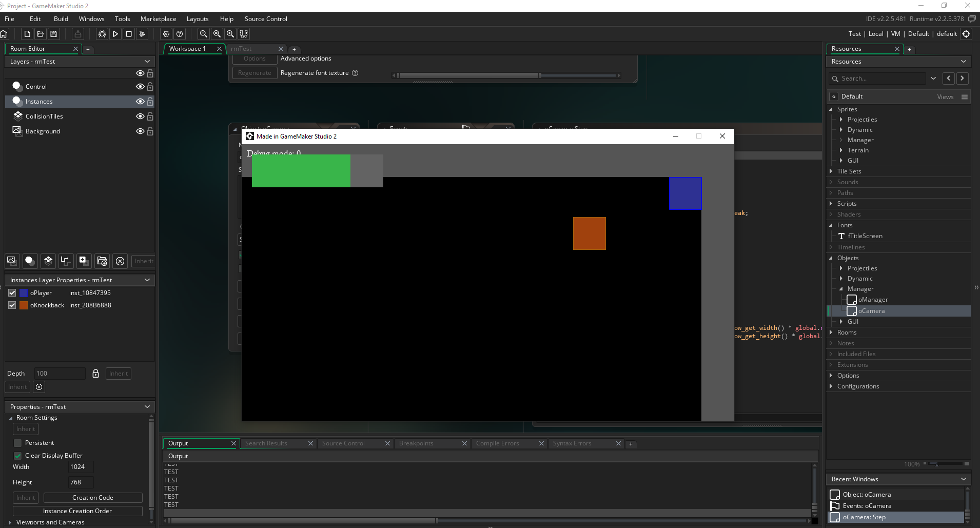980x528 pixels.
Task: Run the game with the Play button
Action: (115, 34)
